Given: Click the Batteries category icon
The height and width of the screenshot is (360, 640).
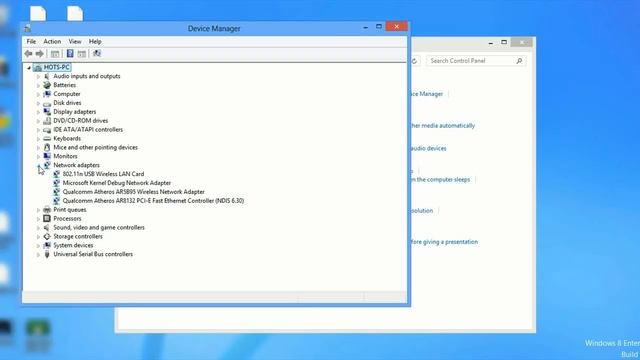Looking at the screenshot, I should point(47,85).
